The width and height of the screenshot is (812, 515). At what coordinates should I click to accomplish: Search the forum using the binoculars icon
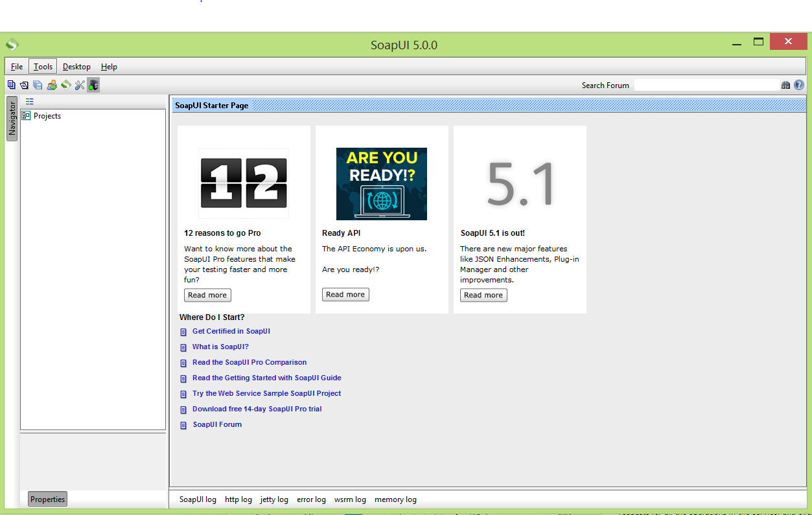[785, 84]
